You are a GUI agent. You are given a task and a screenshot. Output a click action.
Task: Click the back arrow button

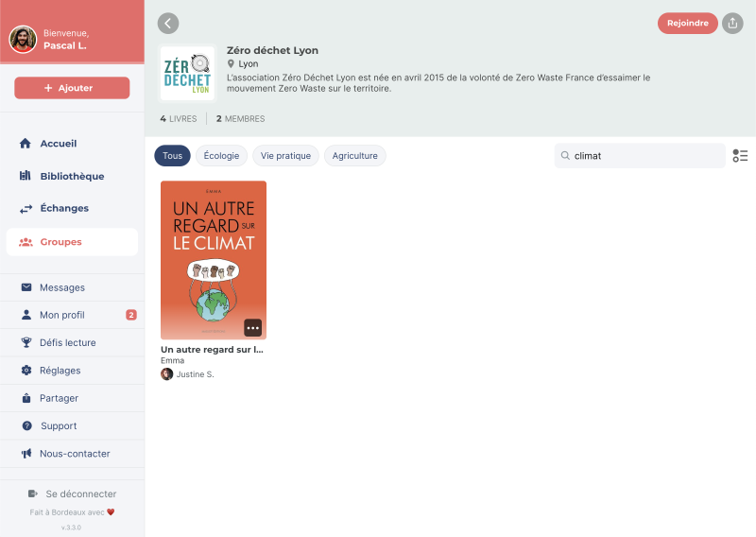(x=168, y=24)
